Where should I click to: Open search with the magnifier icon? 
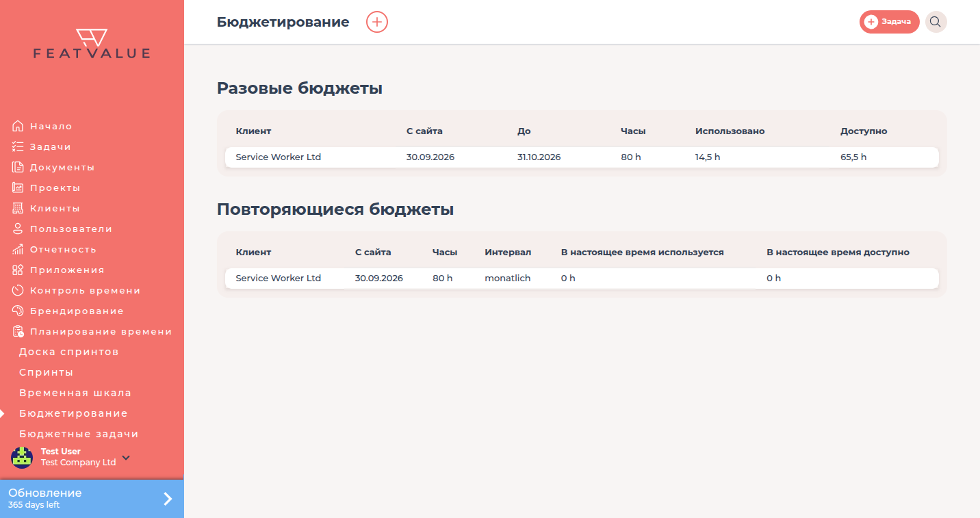[936, 22]
